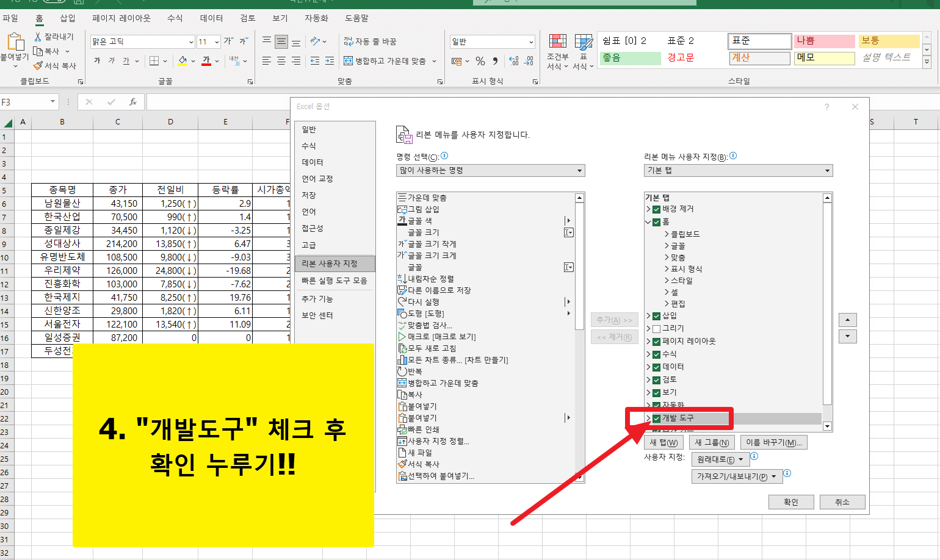The width and height of the screenshot is (940, 560).
Task: Click the 새 탭(W) button
Action: [x=663, y=442]
